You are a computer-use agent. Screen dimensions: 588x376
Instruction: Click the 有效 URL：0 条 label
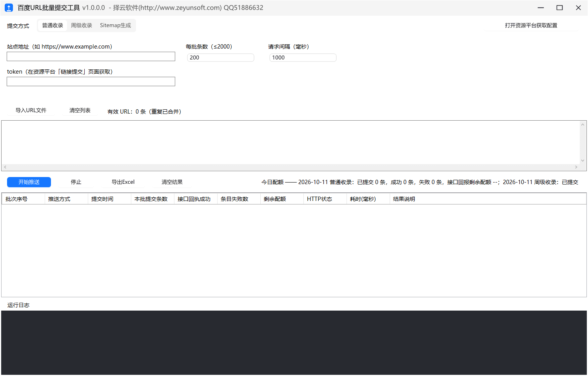click(144, 112)
